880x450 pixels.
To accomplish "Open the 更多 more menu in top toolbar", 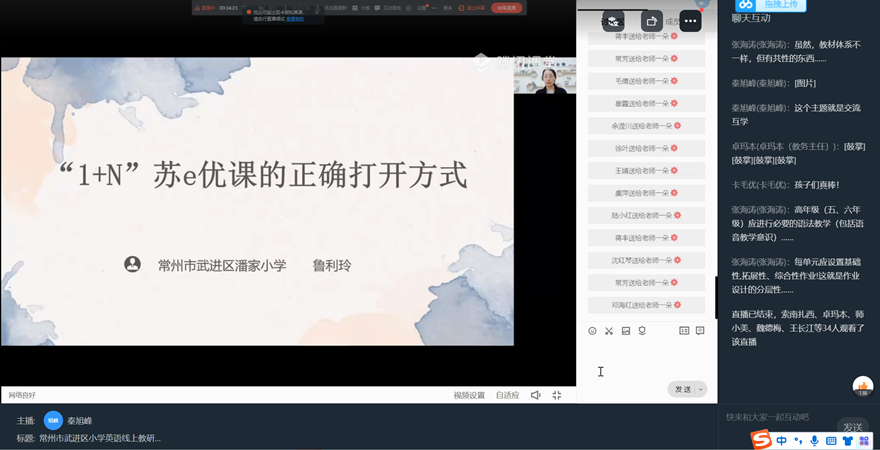I will [x=448, y=8].
